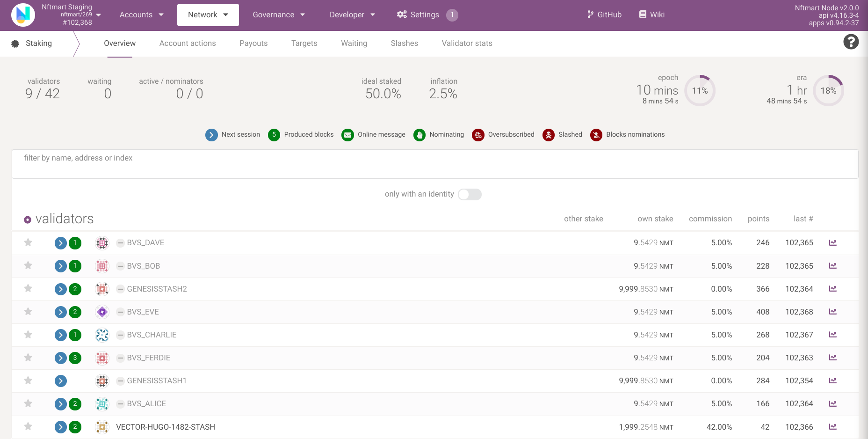
Task: Click last block 102,368 for BVS_EVE
Action: (x=799, y=312)
